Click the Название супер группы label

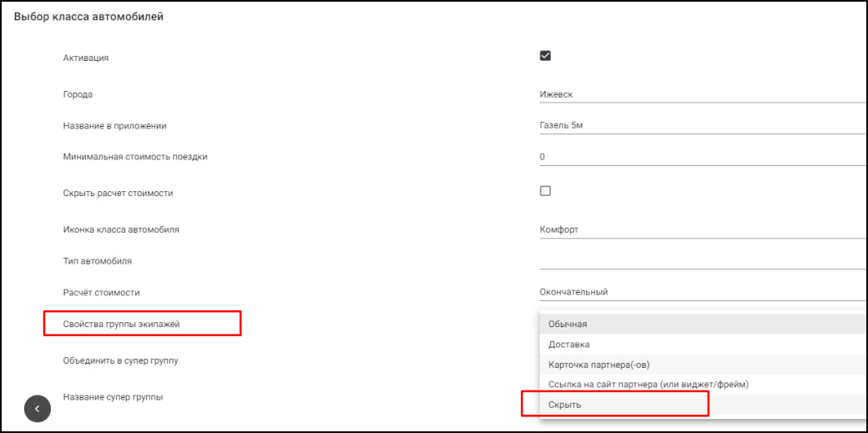[x=113, y=397]
